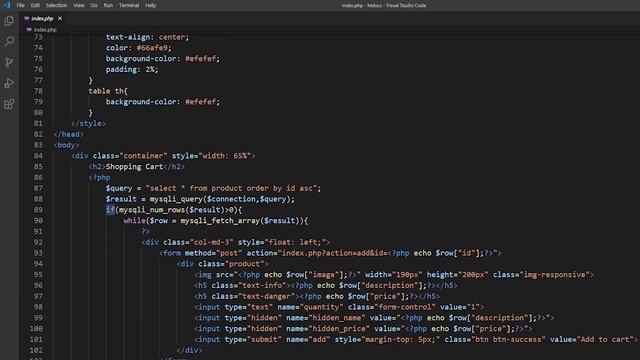Viewport: 640px width, 360px height.
Task: Click the 'form-control' class value
Action: pos(404,307)
